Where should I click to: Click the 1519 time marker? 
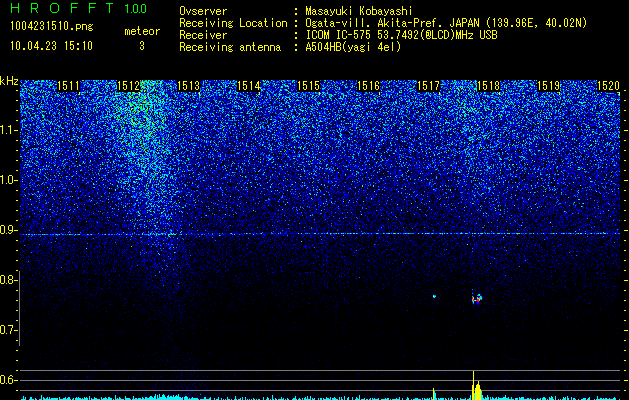[548, 86]
